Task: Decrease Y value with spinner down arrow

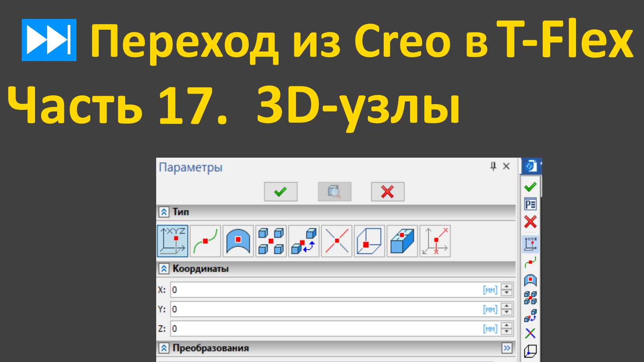Action: pos(507,313)
